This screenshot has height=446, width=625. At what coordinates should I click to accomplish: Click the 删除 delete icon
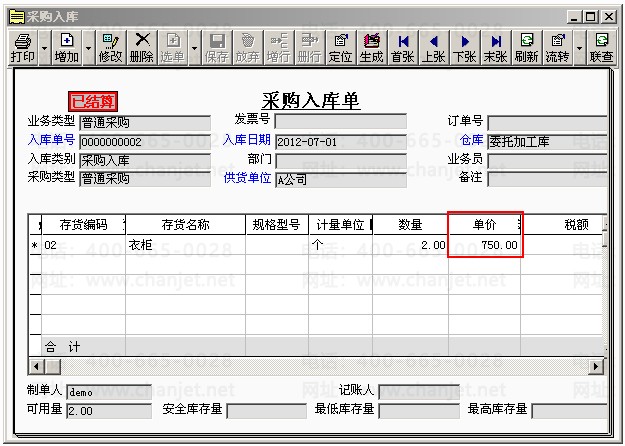point(142,47)
